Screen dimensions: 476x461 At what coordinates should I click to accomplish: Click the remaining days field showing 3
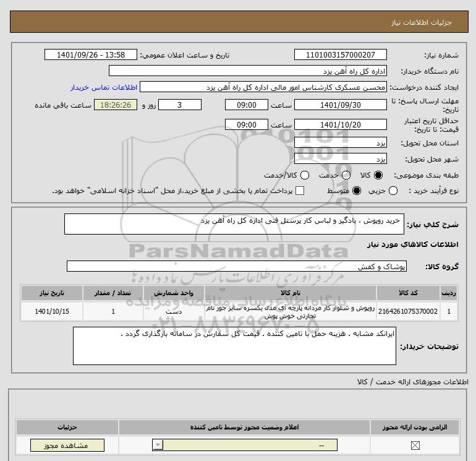pos(180,105)
